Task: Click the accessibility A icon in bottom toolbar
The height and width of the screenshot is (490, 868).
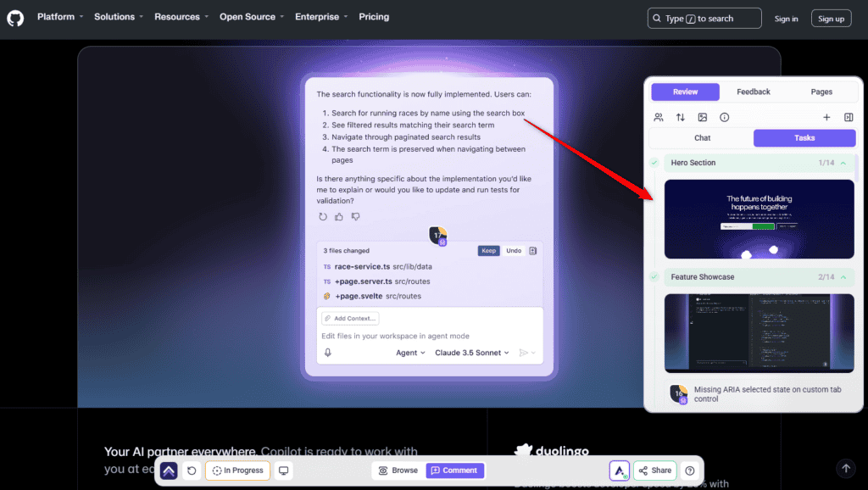Action: click(620, 471)
